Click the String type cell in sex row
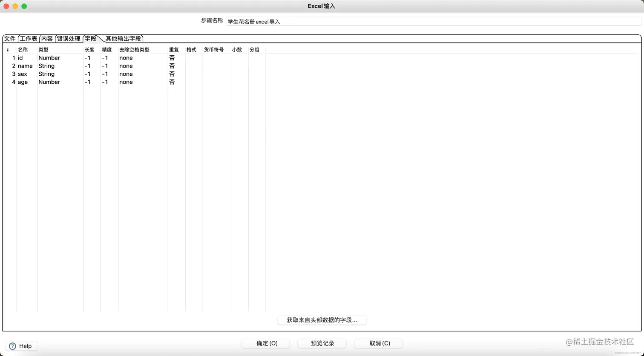 60,74
